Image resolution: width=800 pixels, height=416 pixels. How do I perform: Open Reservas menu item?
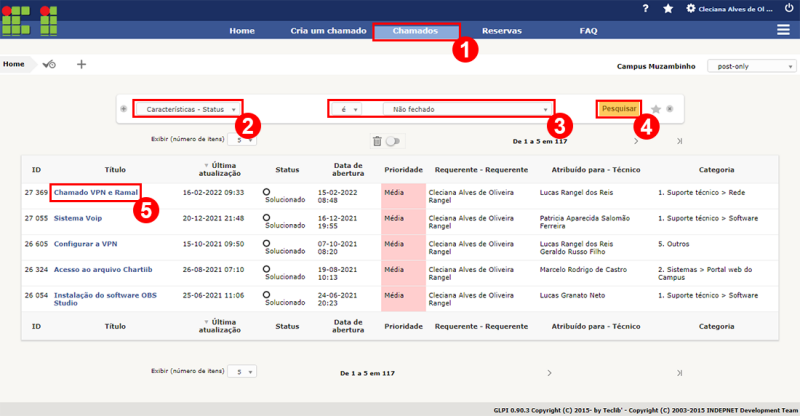pos(502,31)
